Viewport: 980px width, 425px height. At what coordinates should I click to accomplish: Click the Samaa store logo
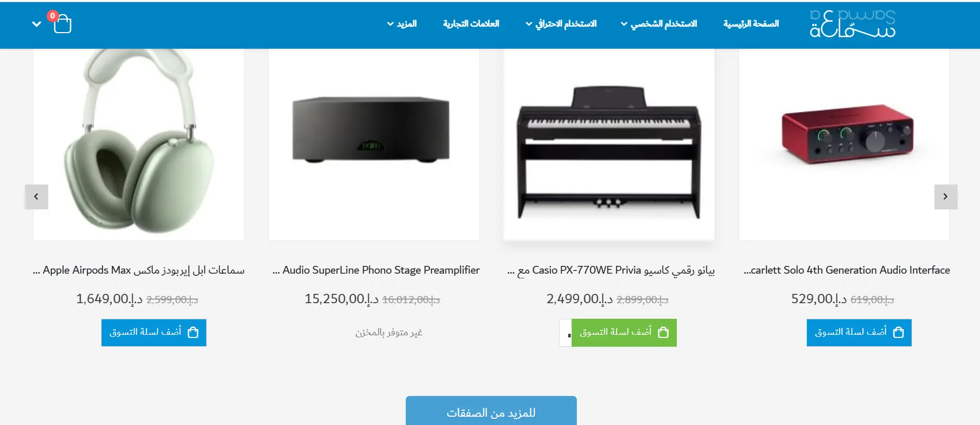(x=853, y=23)
